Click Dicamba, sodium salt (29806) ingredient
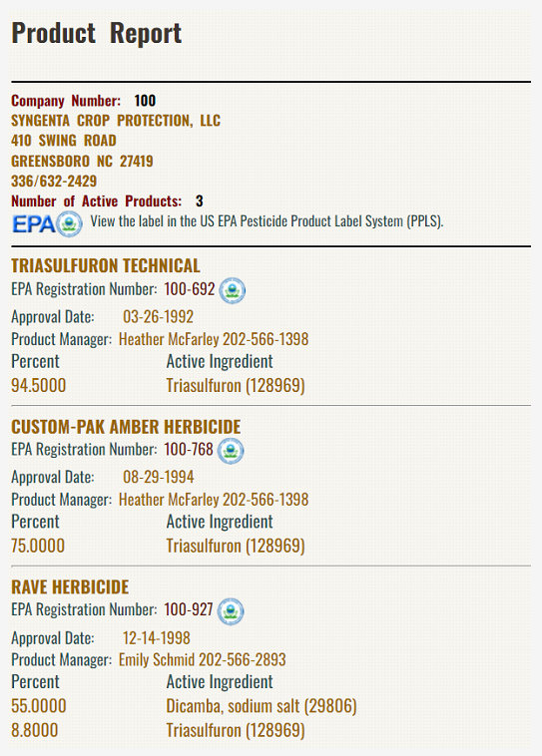 click(262, 706)
